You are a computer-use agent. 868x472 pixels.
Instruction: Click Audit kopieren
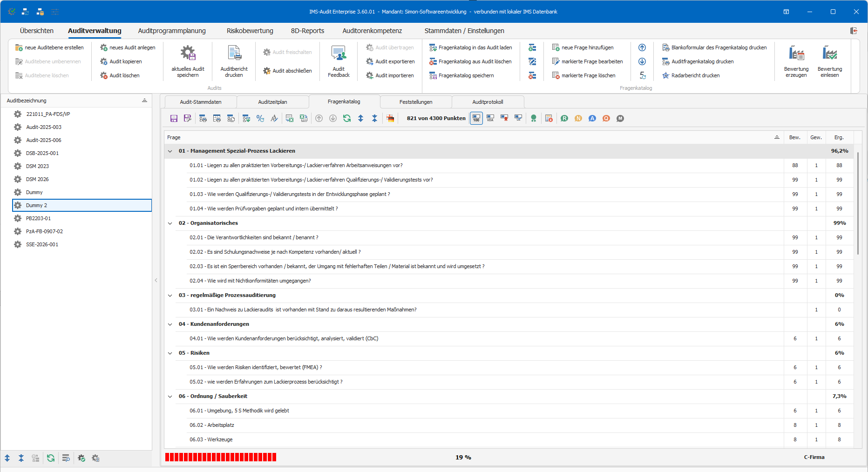tap(121, 61)
